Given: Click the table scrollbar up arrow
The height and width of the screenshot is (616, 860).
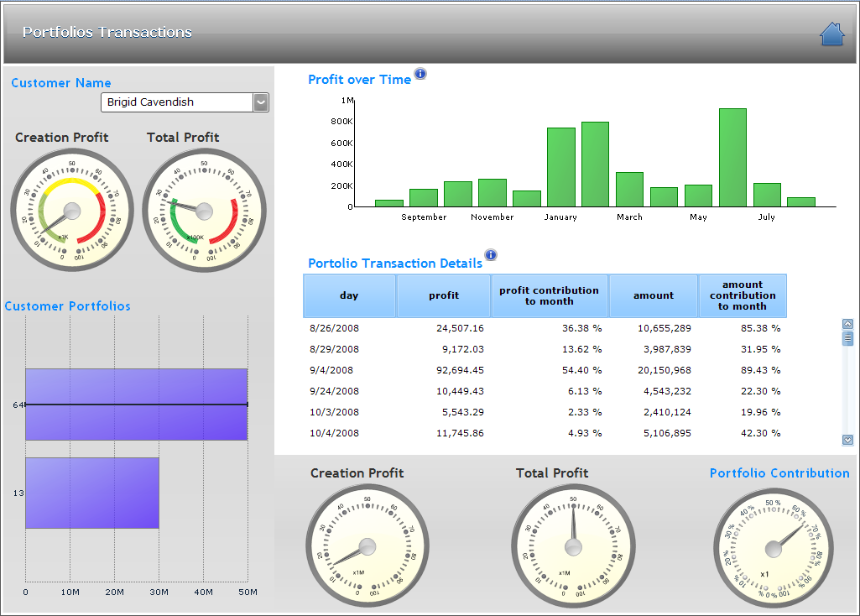Looking at the screenshot, I should click(848, 324).
